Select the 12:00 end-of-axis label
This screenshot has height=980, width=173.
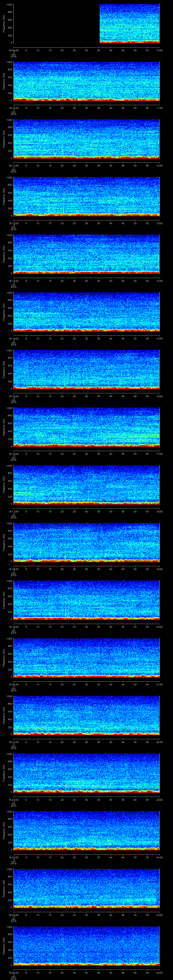coord(159,166)
